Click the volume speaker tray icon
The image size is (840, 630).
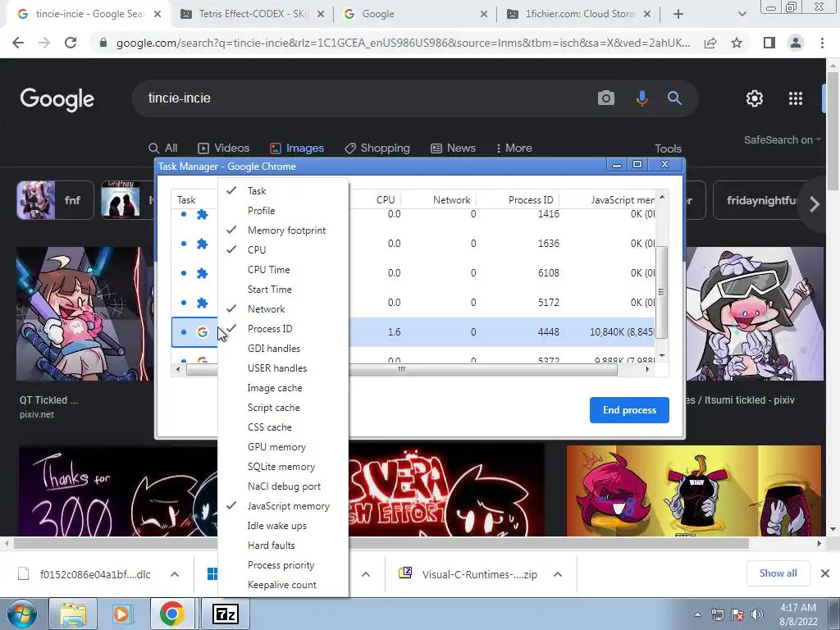[x=757, y=614]
